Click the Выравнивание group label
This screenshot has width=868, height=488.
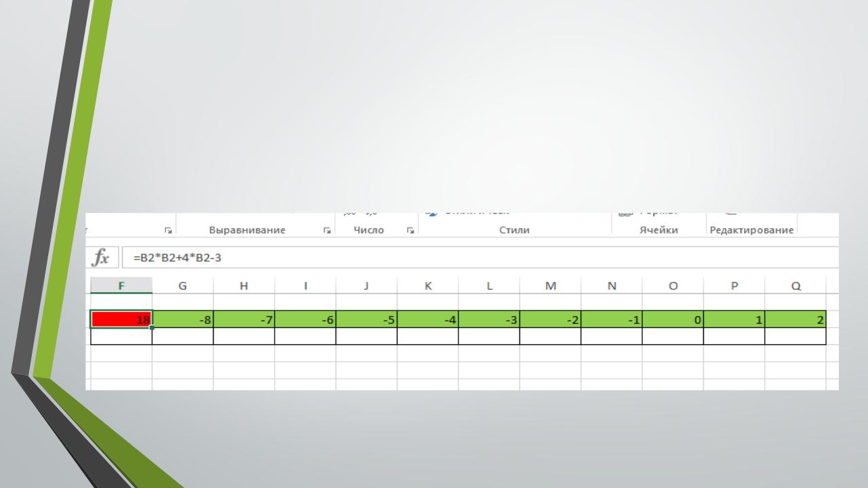247,230
